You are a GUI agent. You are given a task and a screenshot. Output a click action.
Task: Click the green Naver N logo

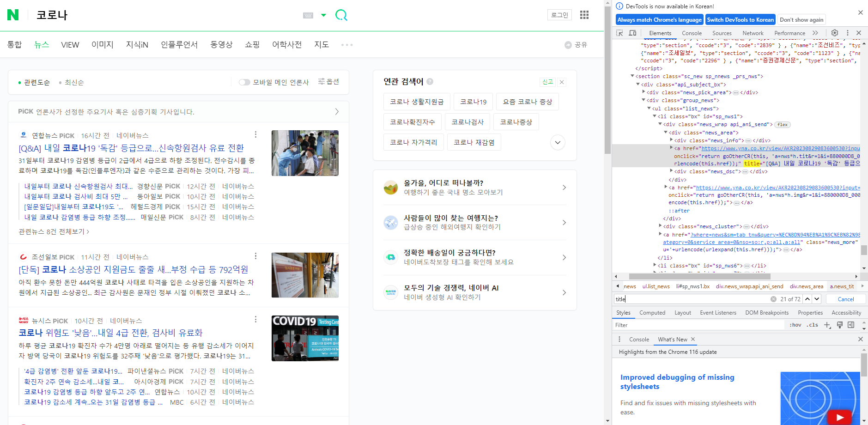pos(13,15)
